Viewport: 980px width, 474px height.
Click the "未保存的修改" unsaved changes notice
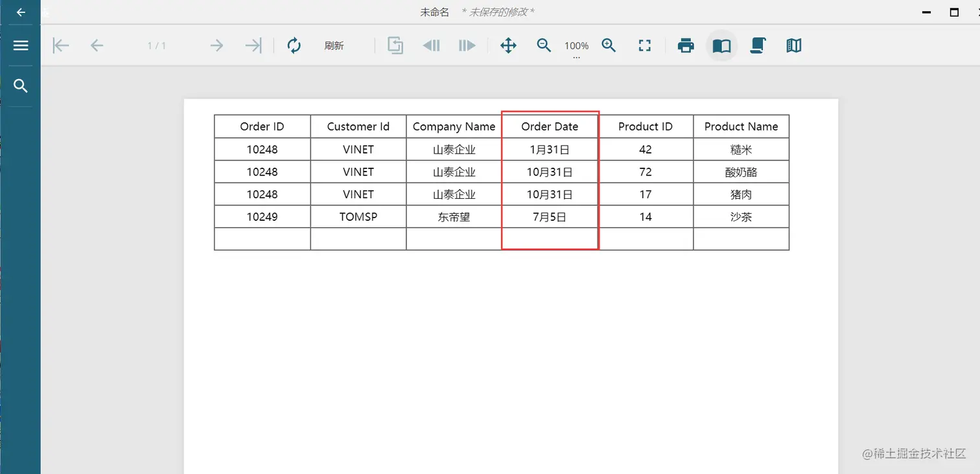(498, 12)
